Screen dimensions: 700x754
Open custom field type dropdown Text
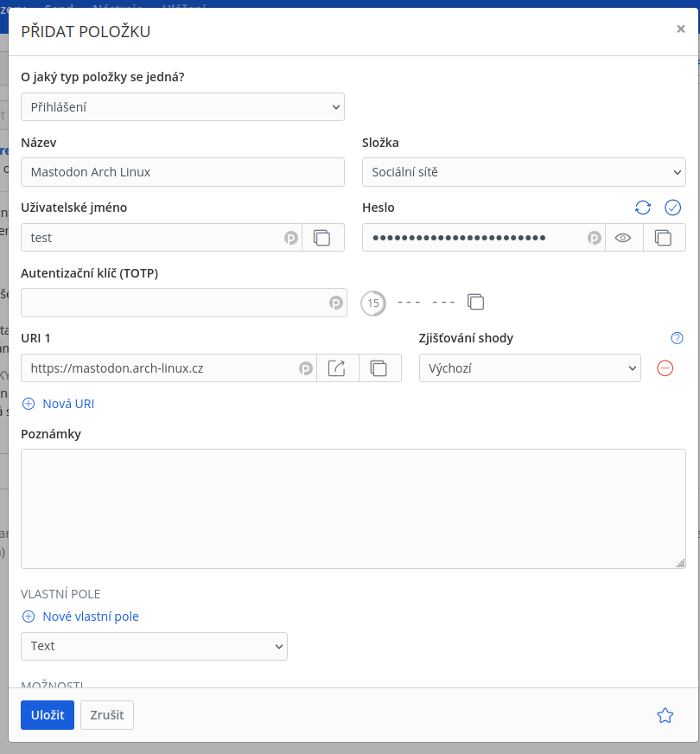tap(154, 646)
